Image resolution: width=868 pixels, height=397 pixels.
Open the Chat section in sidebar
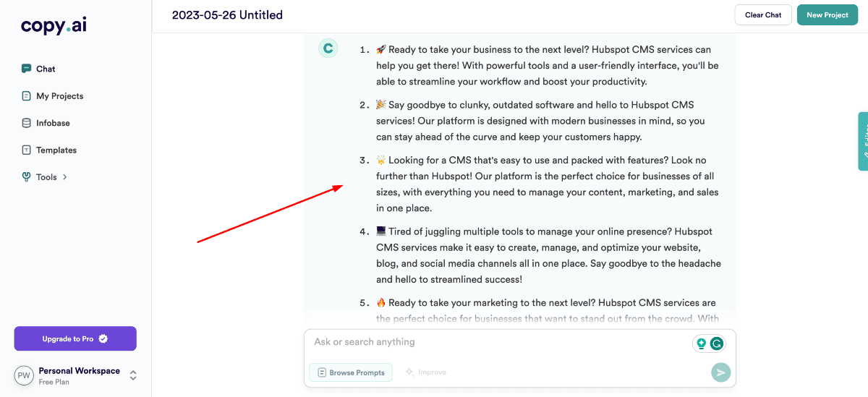[46, 69]
